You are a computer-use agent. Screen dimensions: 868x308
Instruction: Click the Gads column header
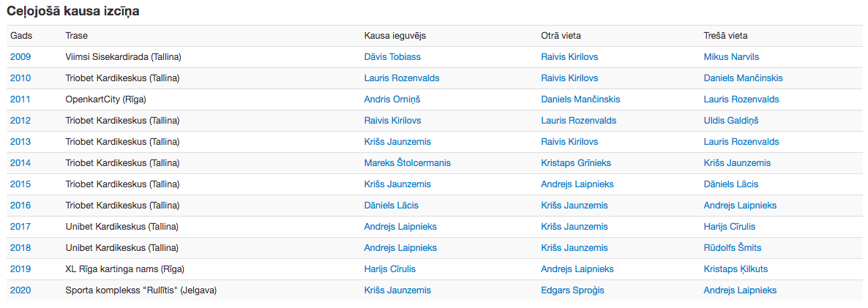pos(21,36)
